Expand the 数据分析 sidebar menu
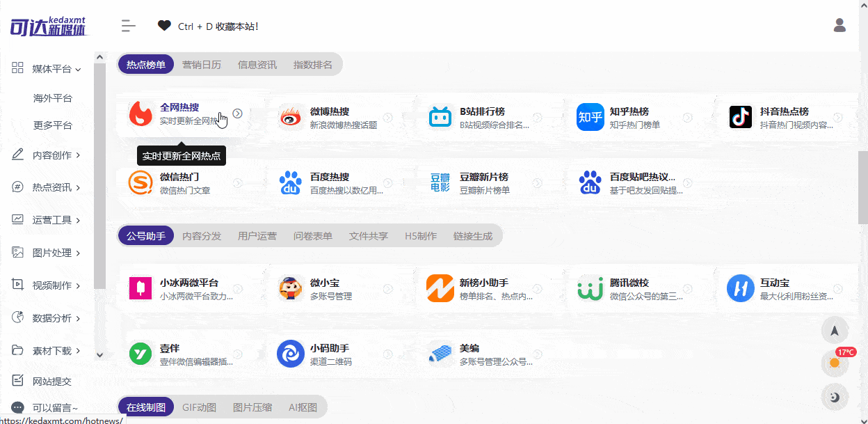 click(46, 318)
